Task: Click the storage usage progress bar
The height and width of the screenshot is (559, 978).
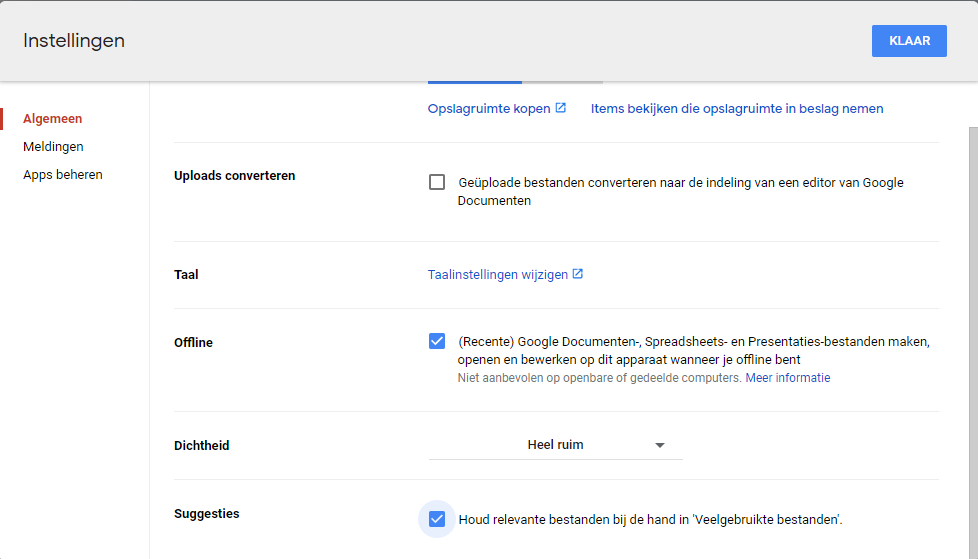Action: coord(515,82)
